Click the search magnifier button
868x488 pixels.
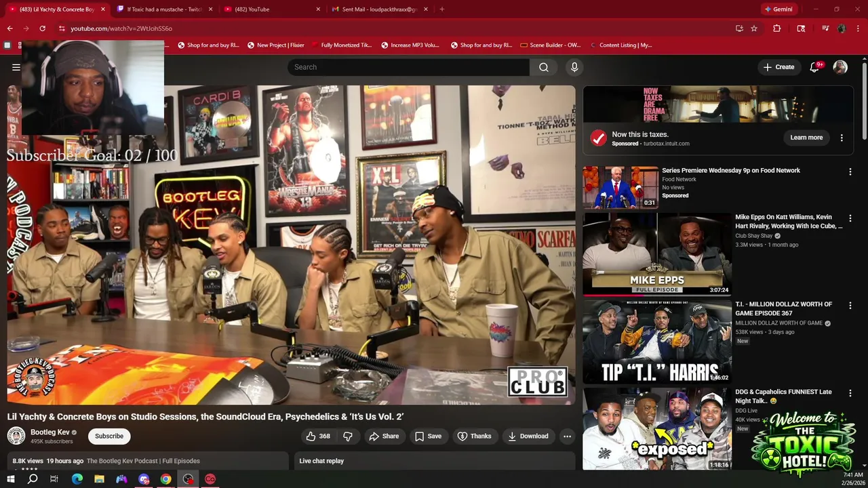click(x=544, y=67)
